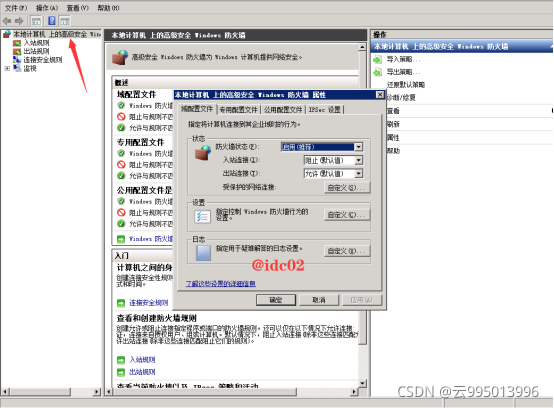
Task: Open the 了解这些设置的详细信息 link
Action: 220,284
